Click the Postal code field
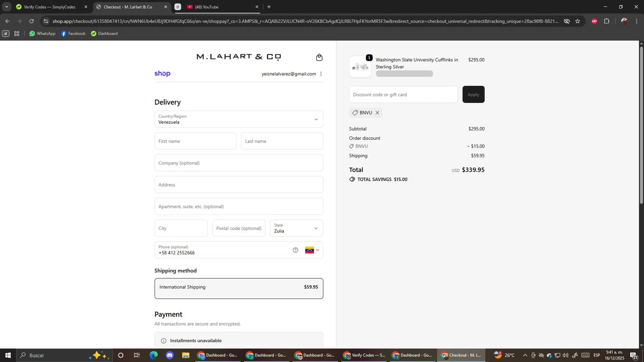Image resolution: width=644 pixels, height=362 pixels. 239,228
